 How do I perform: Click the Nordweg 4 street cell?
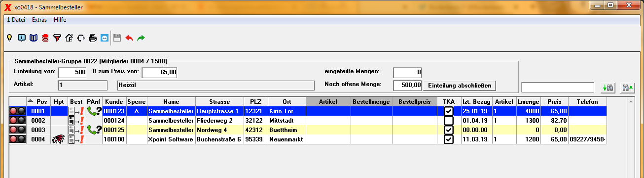219,130
